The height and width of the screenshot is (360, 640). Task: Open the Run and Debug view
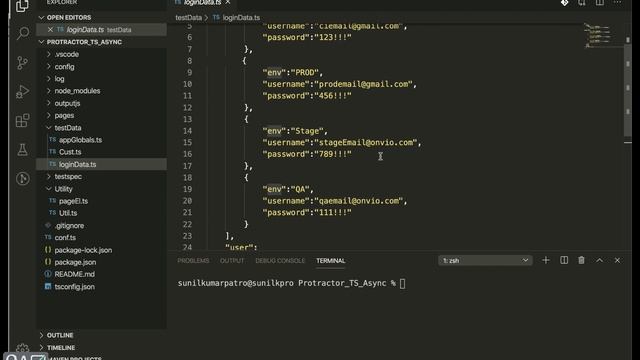pyautogui.click(x=22, y=91)
